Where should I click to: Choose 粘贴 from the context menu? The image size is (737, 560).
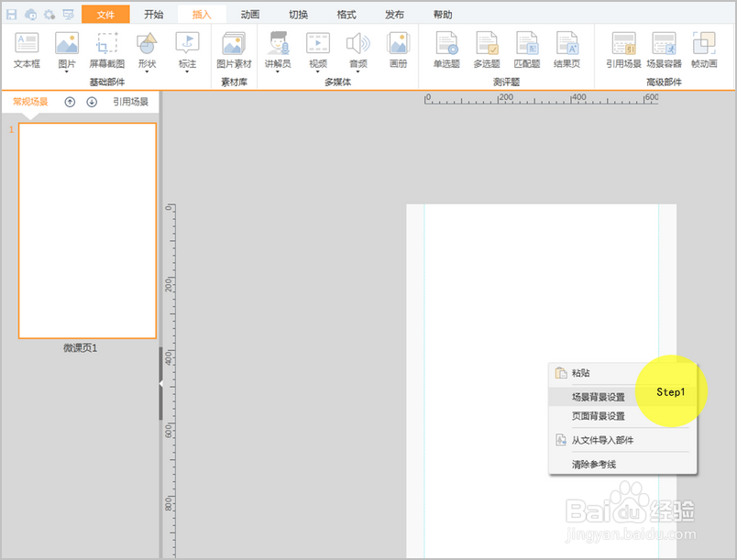622,373
